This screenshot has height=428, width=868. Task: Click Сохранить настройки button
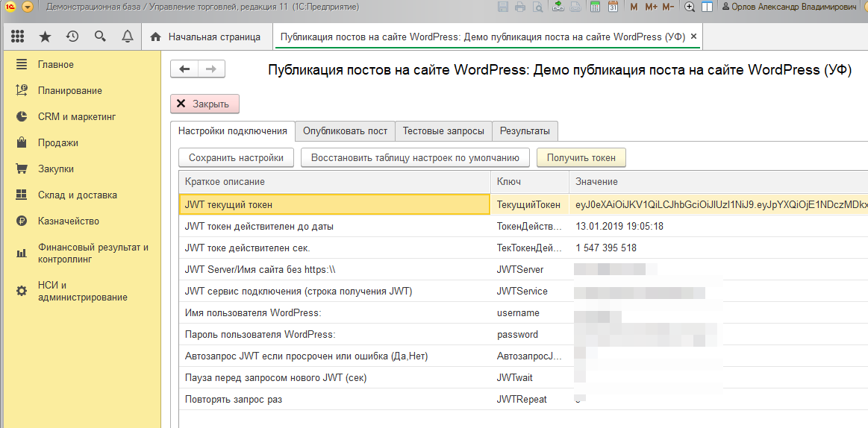point(237,157)
